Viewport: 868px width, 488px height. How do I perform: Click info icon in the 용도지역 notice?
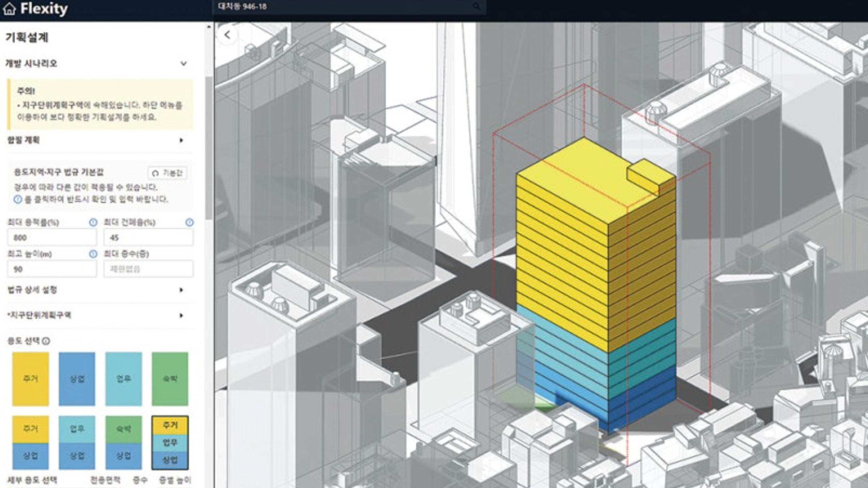coord(18,199)
